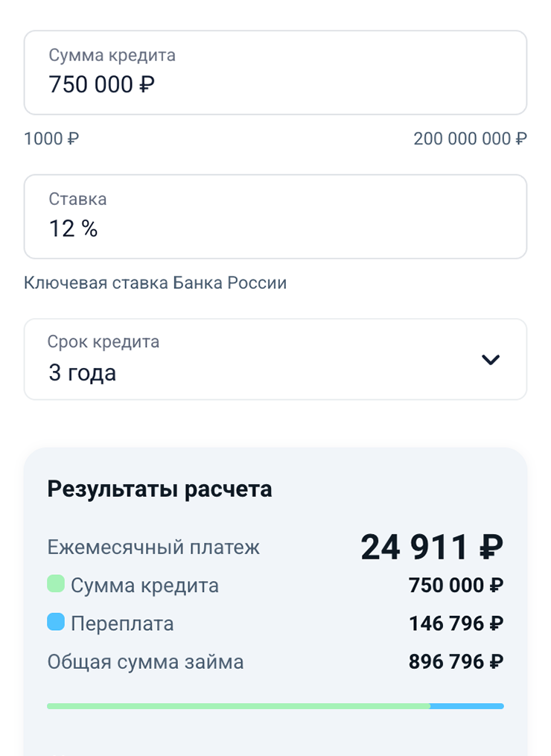Screen dimensions: 551x756
Task: Click the blue overpayment segment of the bar
Action: (467, 705)
